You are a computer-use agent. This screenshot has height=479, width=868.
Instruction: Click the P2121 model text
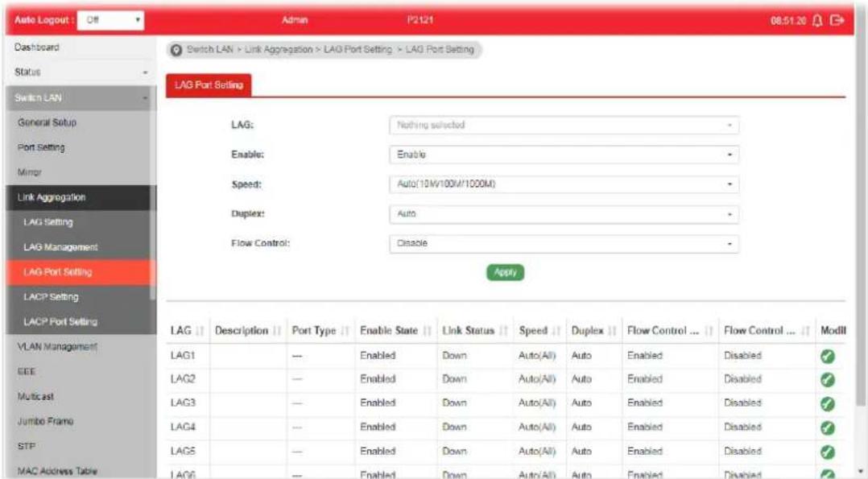(420, 20)
